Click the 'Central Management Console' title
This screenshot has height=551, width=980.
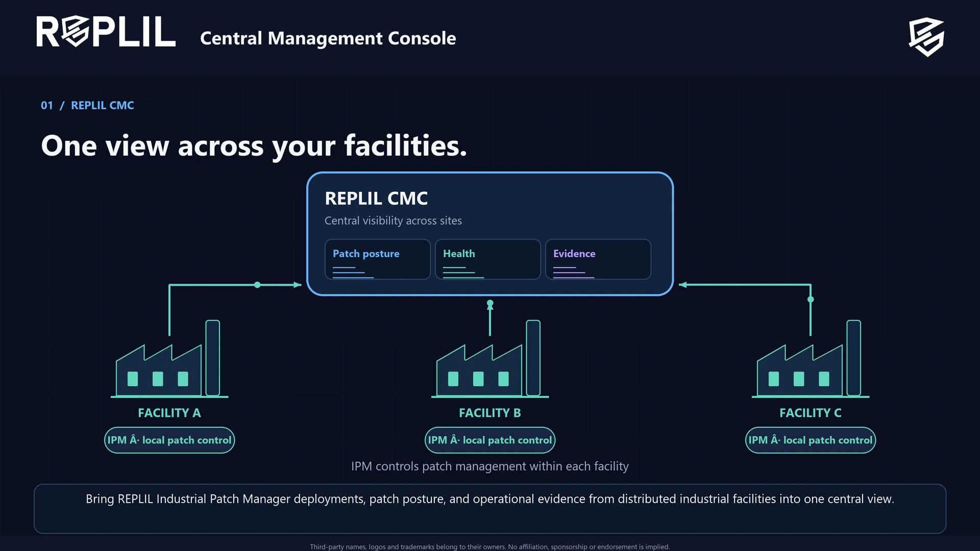click(x=328, y=38)
